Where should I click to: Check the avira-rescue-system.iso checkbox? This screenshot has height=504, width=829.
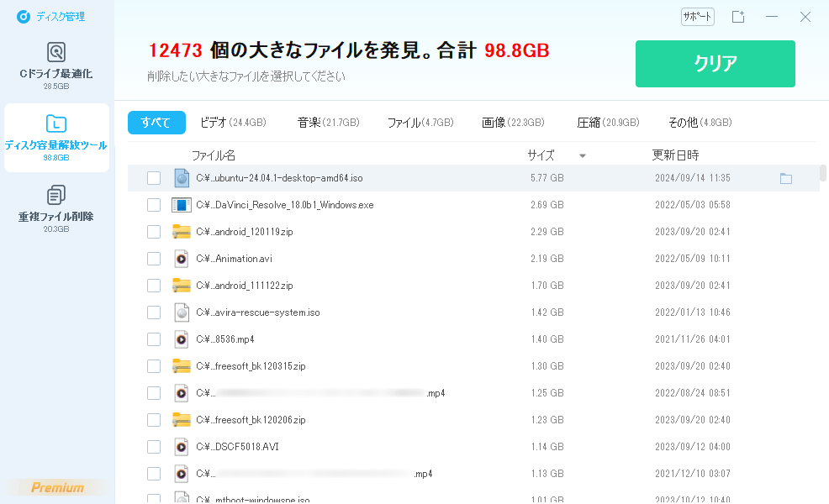pos(154,312)
